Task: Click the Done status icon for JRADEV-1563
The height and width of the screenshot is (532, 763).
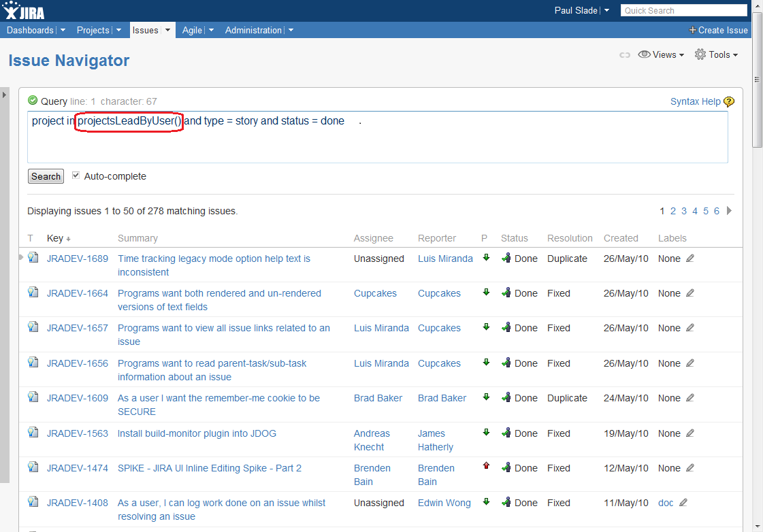Action: (506, 432)
